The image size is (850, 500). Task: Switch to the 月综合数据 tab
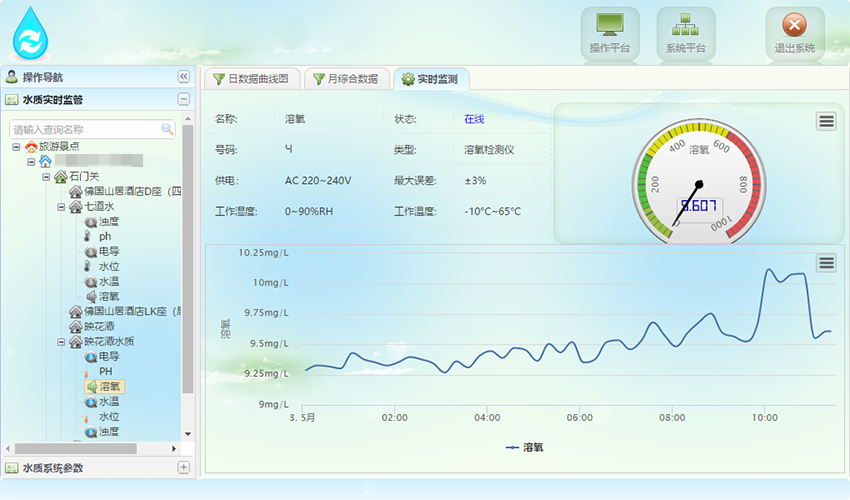[x=345, y=79]
